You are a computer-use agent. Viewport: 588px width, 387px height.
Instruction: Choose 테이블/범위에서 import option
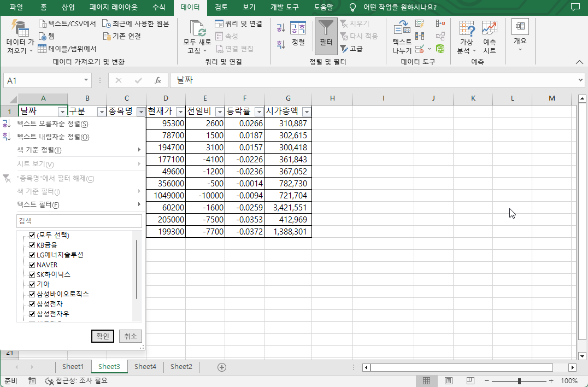pyautogui.click(x=67, y=49)
